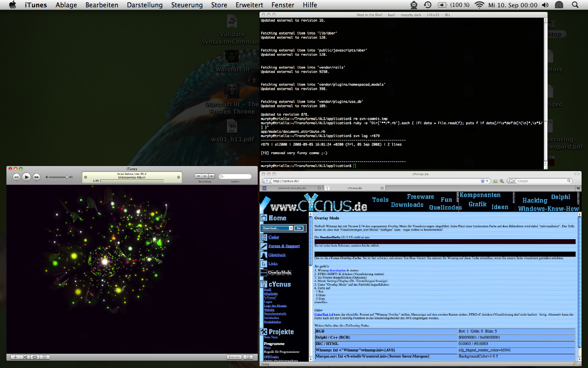The height and width of the screenshot is (368, 588).
Task: Click the Brennen button in iTunes
Action: click(x=234, y=357)
